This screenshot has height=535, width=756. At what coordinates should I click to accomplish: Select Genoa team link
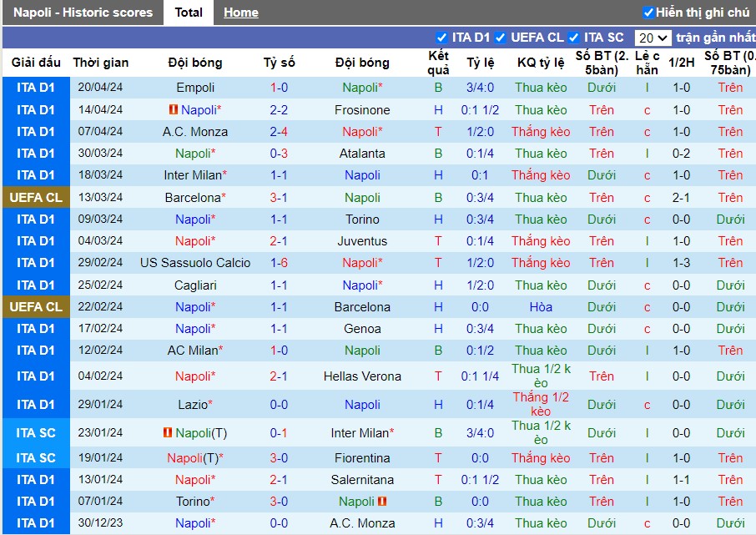point(362,329)
